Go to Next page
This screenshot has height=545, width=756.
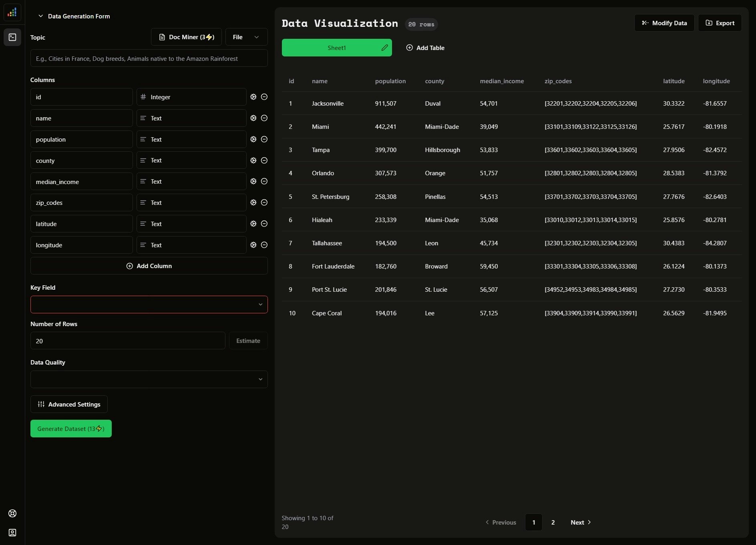[581, 522]
